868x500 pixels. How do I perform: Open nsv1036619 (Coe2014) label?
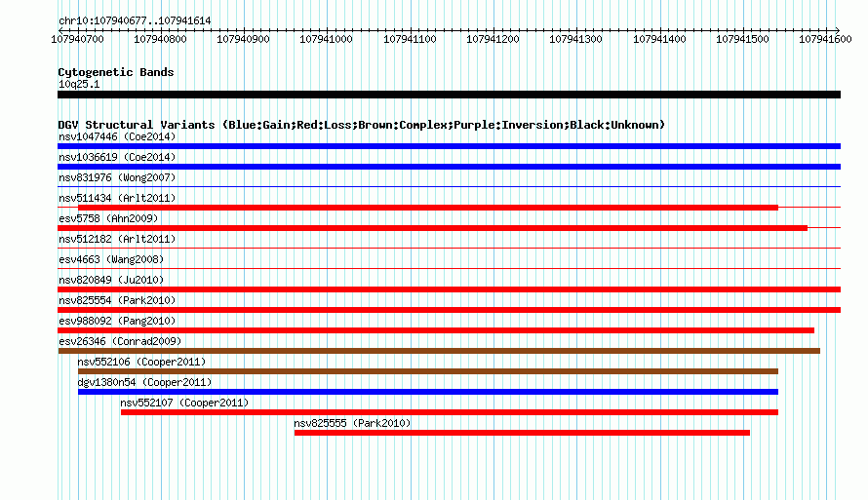point(117,157)
